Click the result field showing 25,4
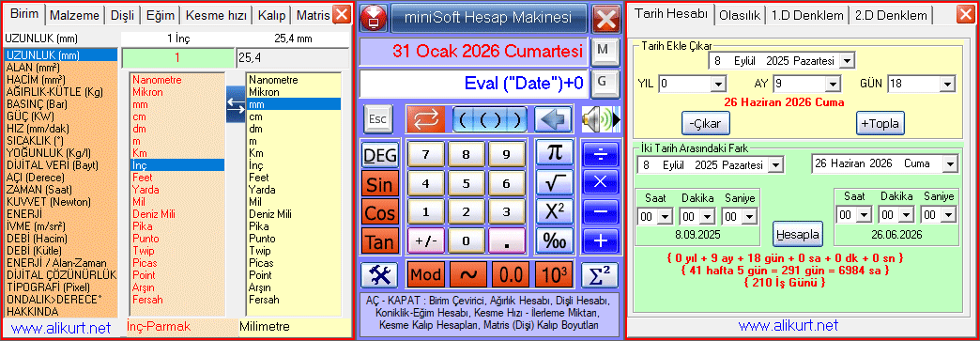Screen dimensions: 980x341 292,58
